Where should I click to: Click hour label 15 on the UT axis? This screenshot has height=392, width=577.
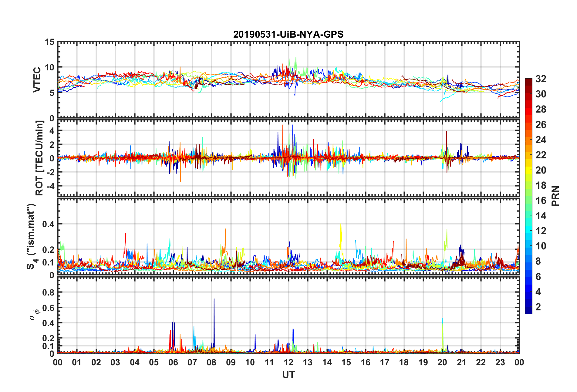346,362
